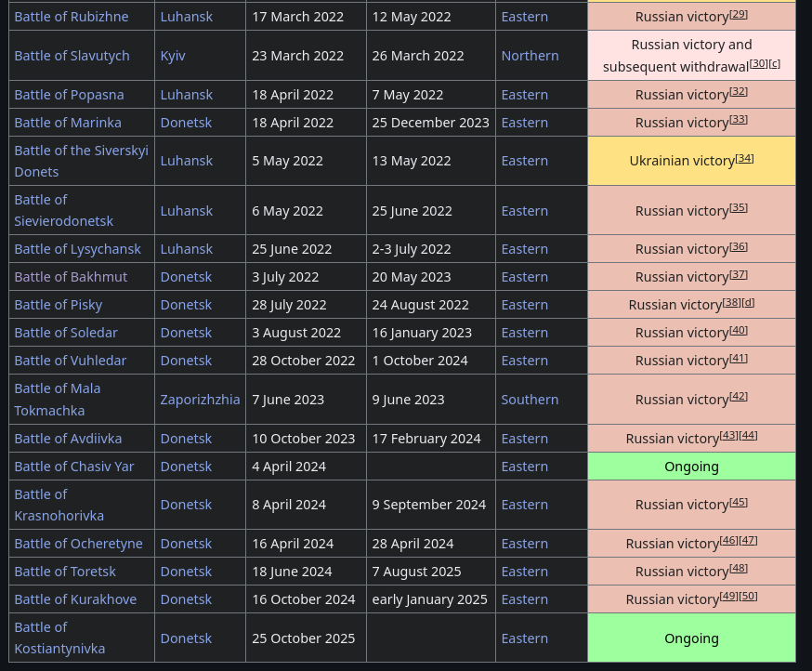Image resolution: width=812 pixels, height=671 pixels.
Task: Click Kyiv oblast link in Slavutych row
Action: click(173, 56)
